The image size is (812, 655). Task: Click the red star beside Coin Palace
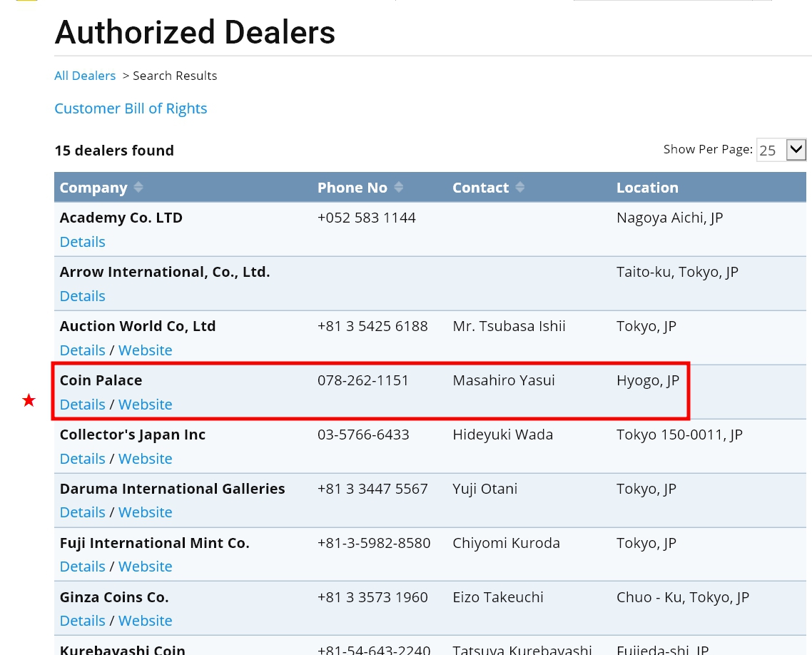point(29,401)
